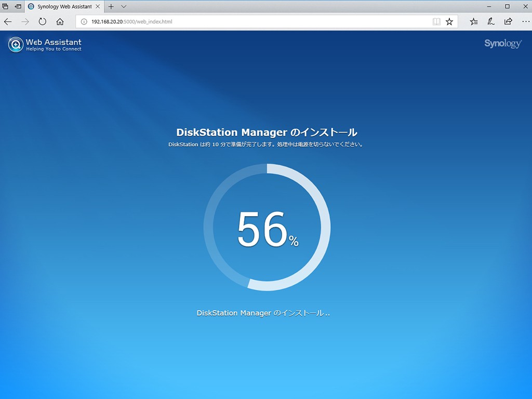Image resolution: width=532 pixels, height=399 pixels.
Task: Expand the tab preview chevron
Action: (124, 7)
